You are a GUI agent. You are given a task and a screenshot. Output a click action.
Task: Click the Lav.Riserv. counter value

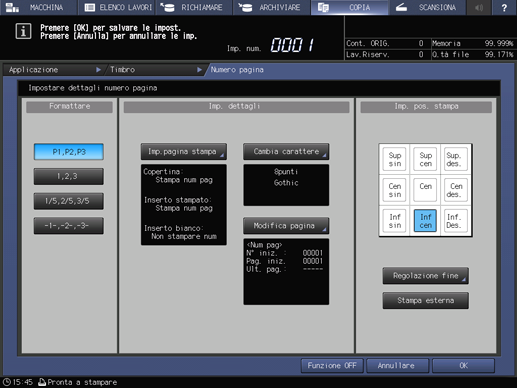pyautogui.click(x=421, y=54)
